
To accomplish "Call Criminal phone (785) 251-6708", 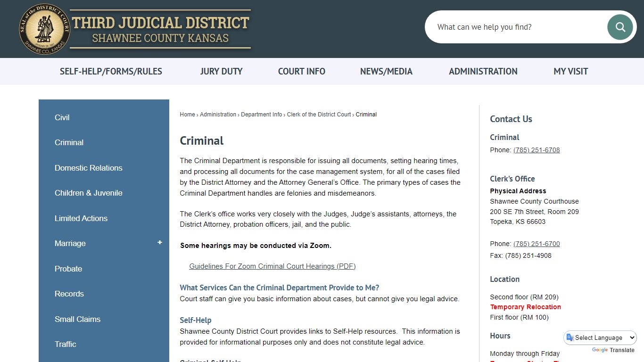I will pos(537,150).
